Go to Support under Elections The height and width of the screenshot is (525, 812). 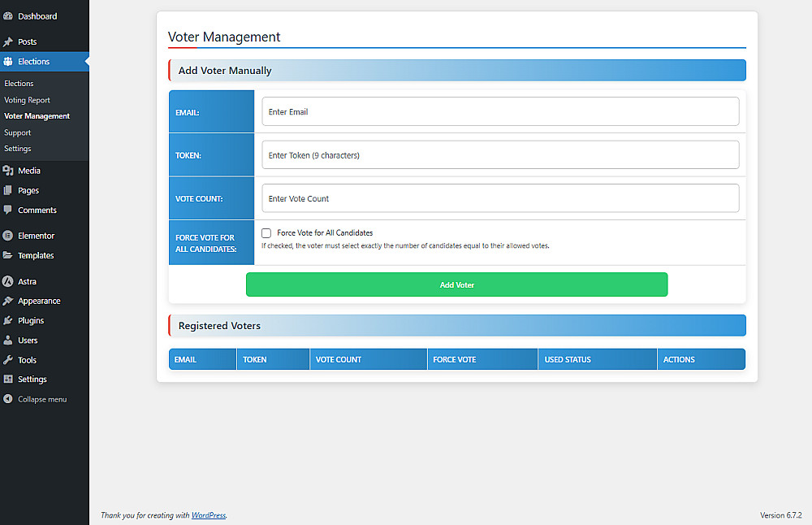click(18, 132)
